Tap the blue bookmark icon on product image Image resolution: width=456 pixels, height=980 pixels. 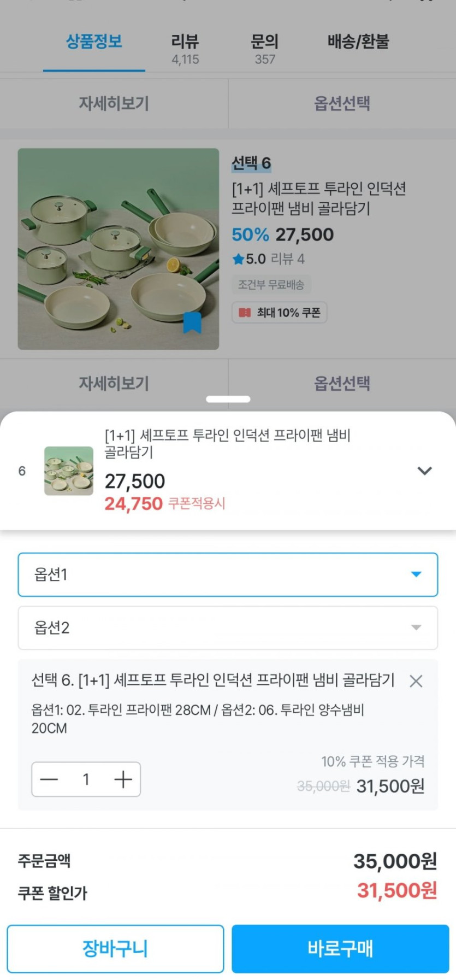coord(192,322)
